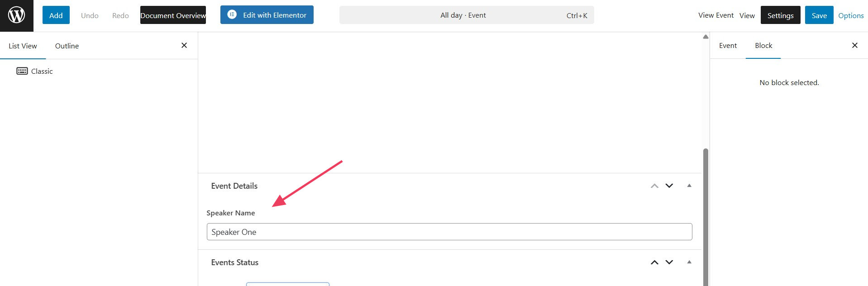Select the Classic block in list view
Viewport: 868px width, 286px height.
(42, 71)
